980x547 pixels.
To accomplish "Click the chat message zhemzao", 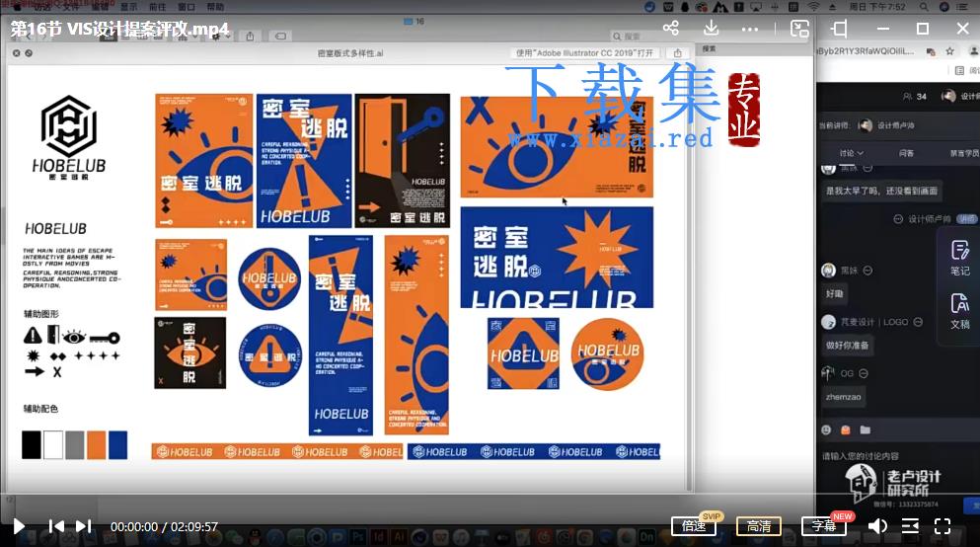I will [x=843, y=397].
